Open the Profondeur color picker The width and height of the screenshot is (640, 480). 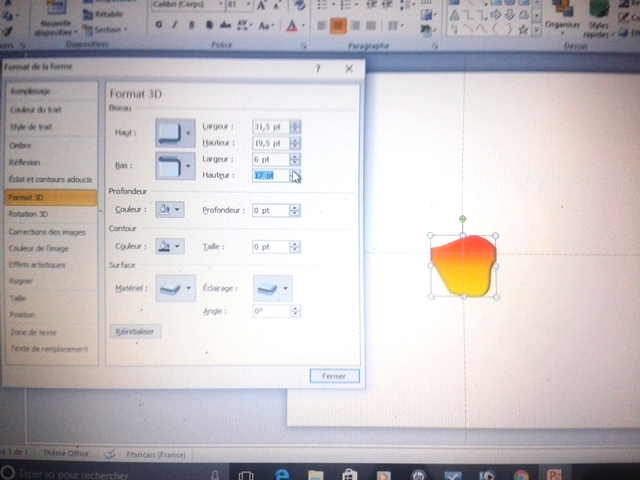(x=169, y=210)
